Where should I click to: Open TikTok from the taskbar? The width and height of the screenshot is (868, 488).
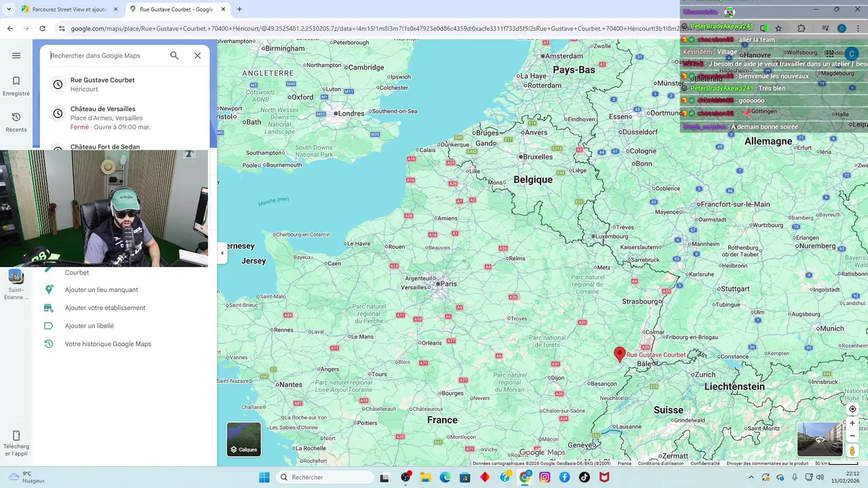pyautogui.click(x=584, y=477)
